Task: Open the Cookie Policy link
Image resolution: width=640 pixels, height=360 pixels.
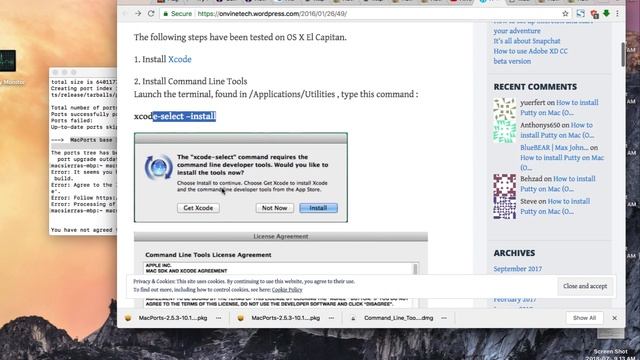Action: coord(287,290)
